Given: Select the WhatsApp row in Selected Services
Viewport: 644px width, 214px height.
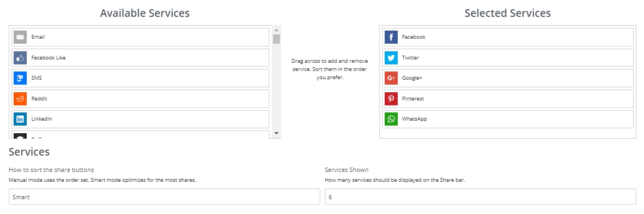Looking at the screenshot, I should pos(508,119).
